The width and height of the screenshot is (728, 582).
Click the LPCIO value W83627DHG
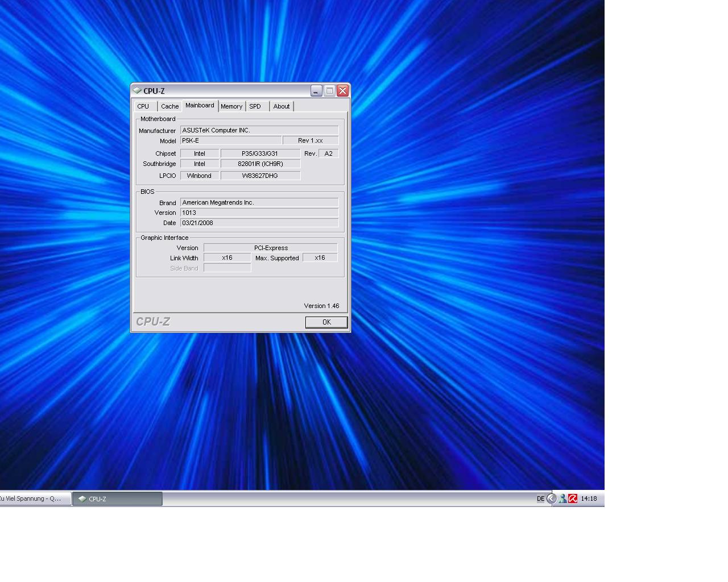pyautogui.click(x=260, y=176)
